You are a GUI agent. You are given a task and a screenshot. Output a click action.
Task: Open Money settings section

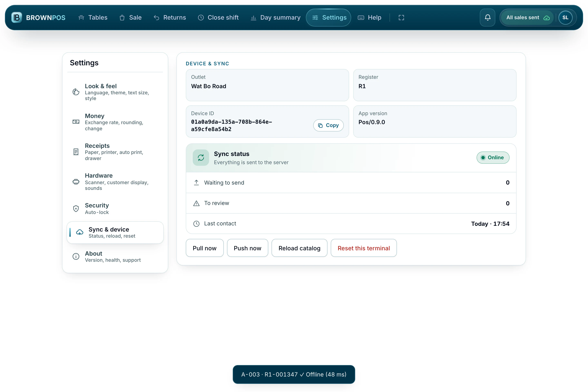click(115, 122)
